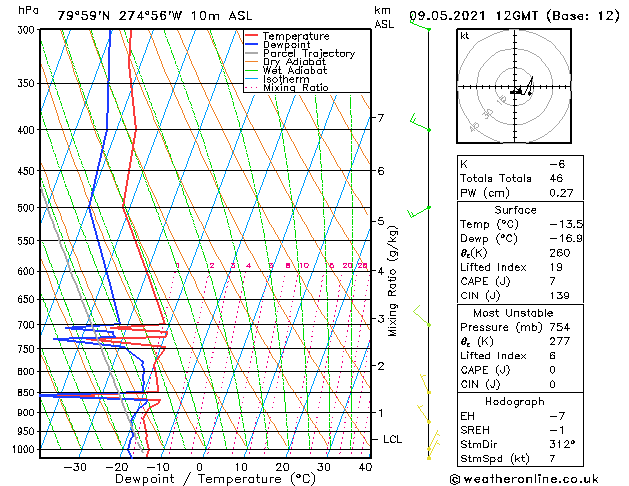Click the 1000 hPa pressure label
Screen dimensions: 629x486
tap(26, 449)
